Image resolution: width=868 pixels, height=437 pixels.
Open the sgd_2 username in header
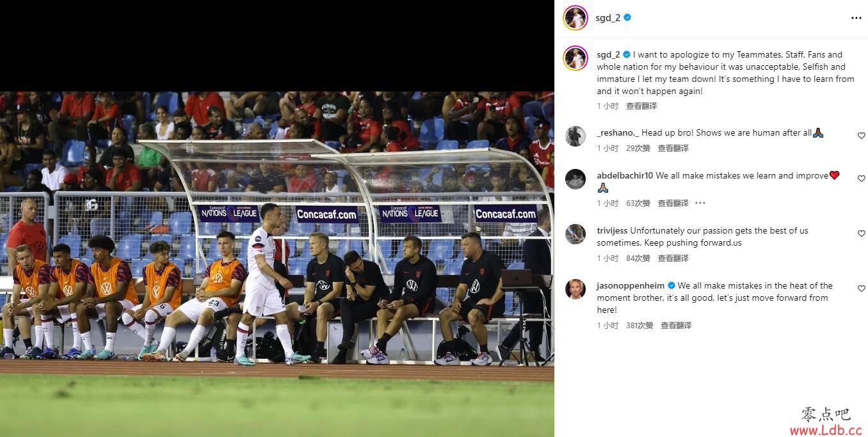click(607, 18)
